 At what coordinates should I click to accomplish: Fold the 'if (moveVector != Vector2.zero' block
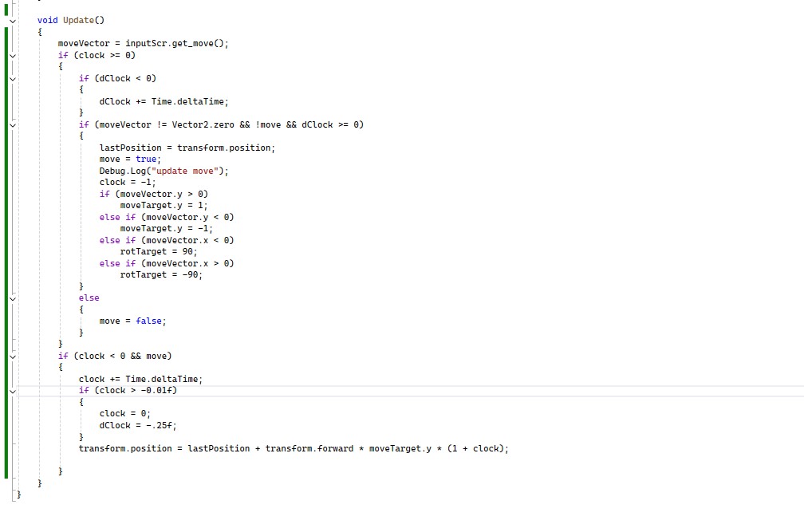(13, 125)
